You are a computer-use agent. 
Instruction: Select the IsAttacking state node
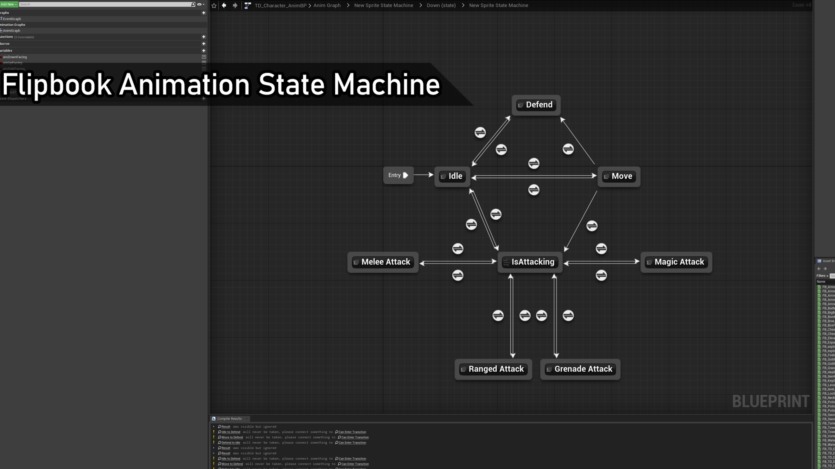pos(530,262)
